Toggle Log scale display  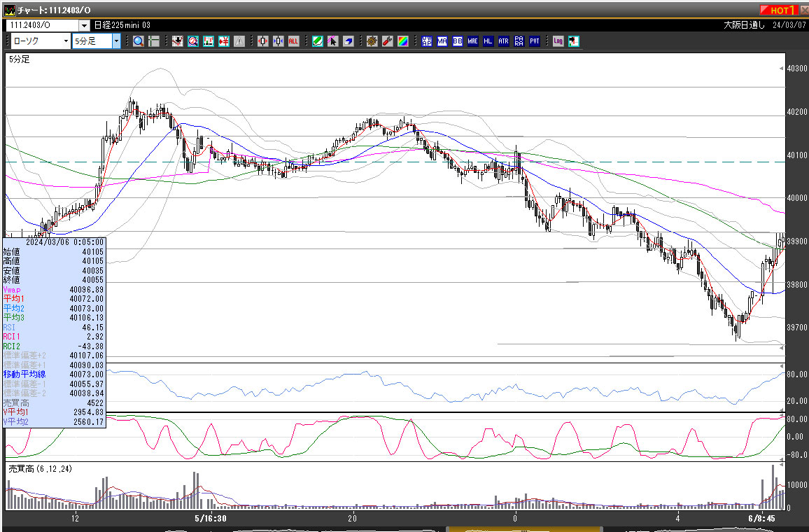click(x=558, y=41)
